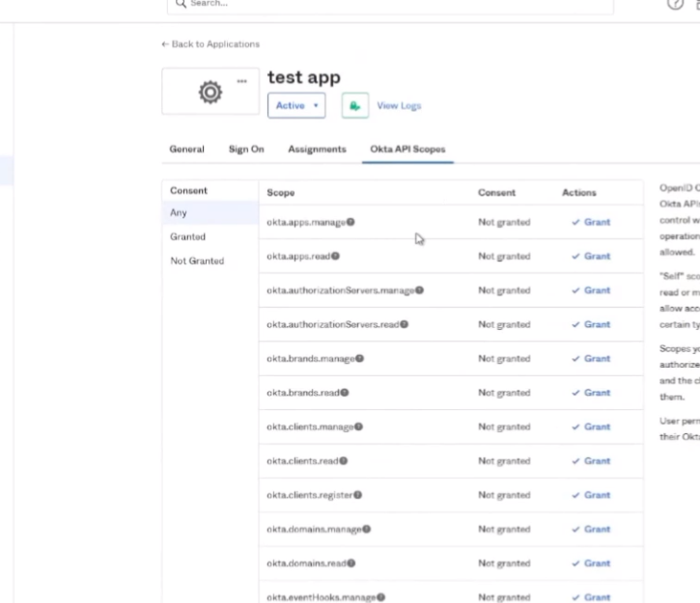This screenshot has width=700, height=603.
Task: Click the okta.clients.register scope name
Action: point(310,495)
